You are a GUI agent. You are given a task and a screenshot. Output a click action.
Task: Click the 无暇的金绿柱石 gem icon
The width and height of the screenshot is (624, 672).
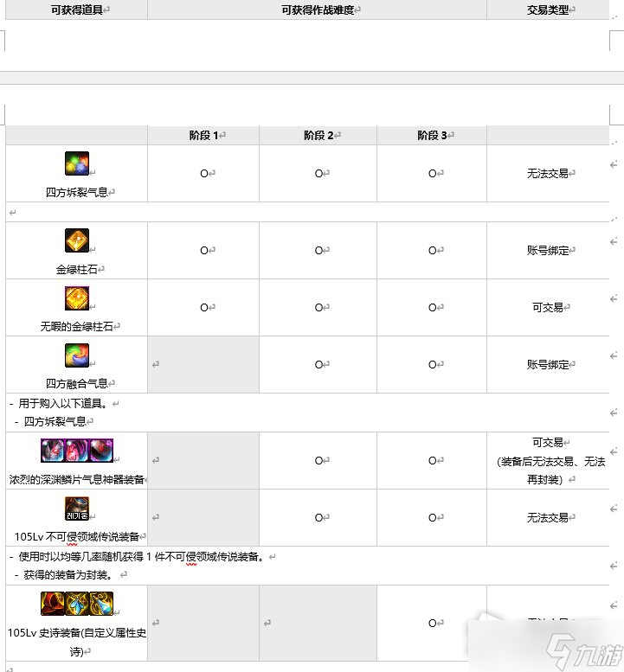tap(77, 298)
